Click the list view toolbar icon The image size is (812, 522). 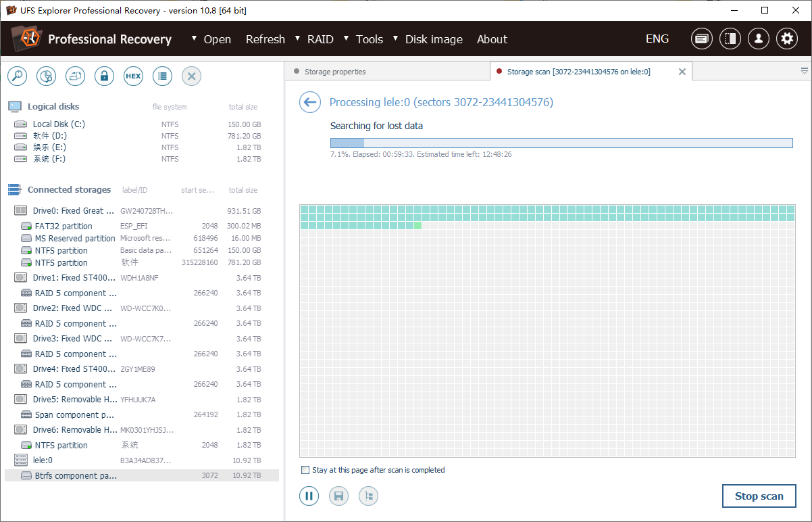(x=162, y=76)
